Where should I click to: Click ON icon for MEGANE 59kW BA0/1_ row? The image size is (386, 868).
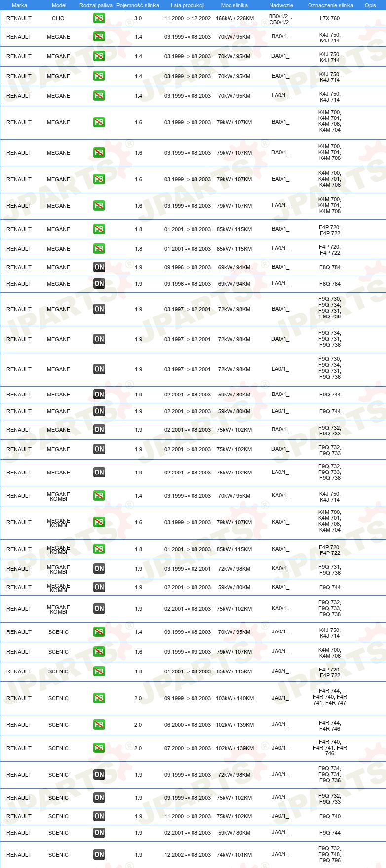tap(99, 395)
